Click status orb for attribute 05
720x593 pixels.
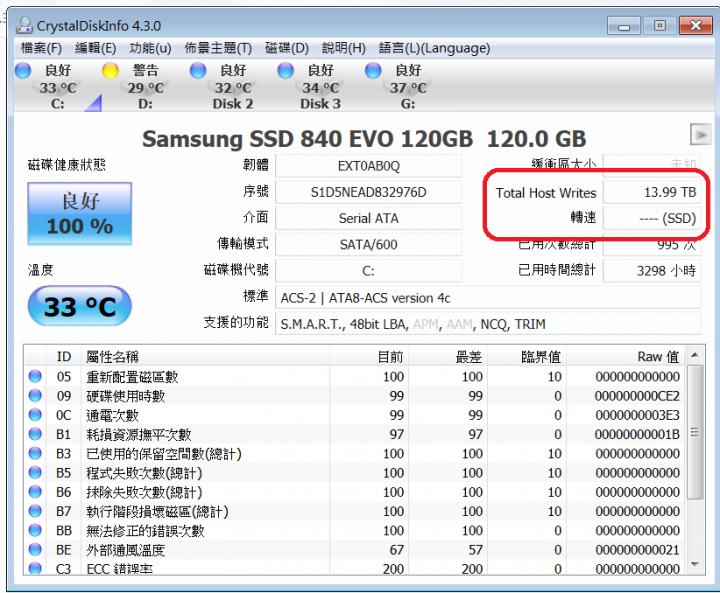pos(35,376)
